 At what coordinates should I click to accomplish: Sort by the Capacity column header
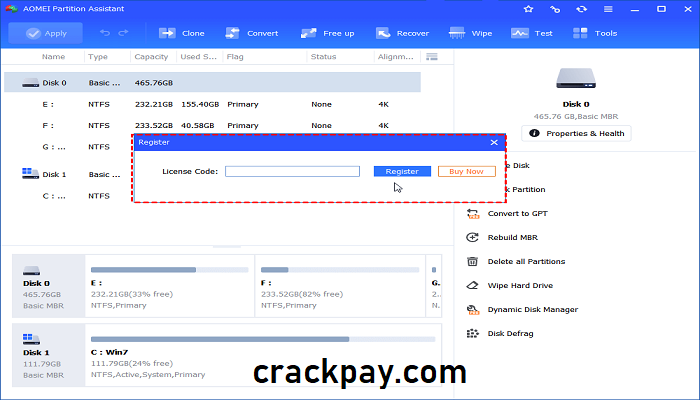point(151,57)
